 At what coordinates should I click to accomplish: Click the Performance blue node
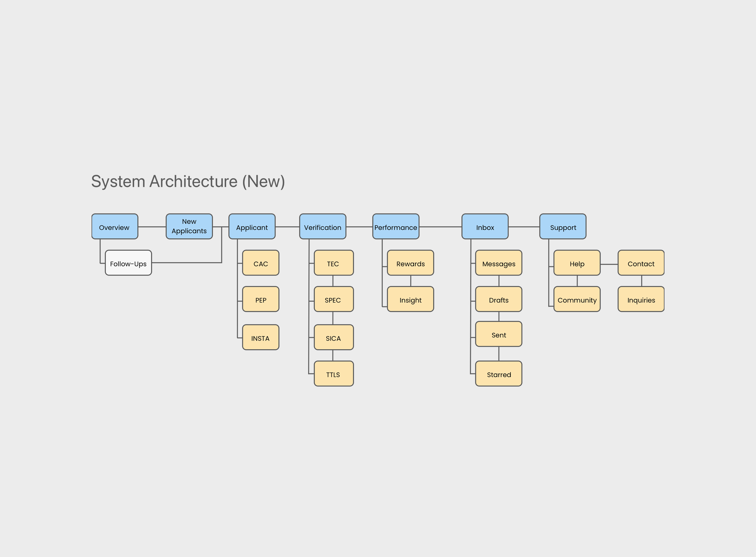click(396, 227)
